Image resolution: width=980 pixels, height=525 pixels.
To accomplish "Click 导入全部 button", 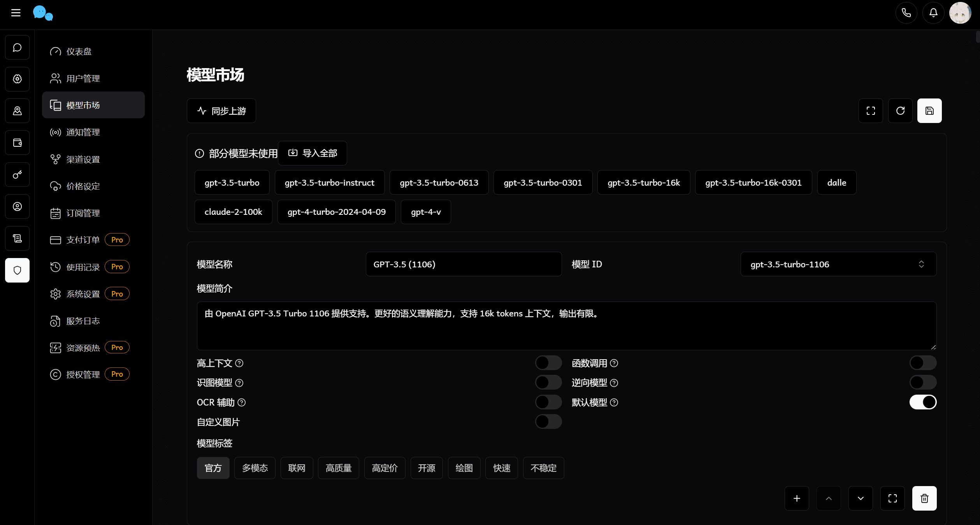I will tap(313, 153).
